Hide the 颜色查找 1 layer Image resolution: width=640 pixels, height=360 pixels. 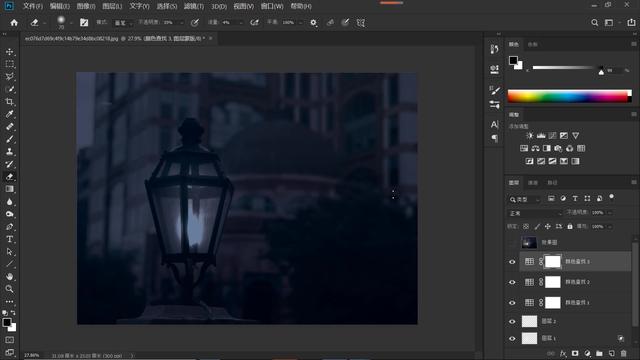[512, 303]
